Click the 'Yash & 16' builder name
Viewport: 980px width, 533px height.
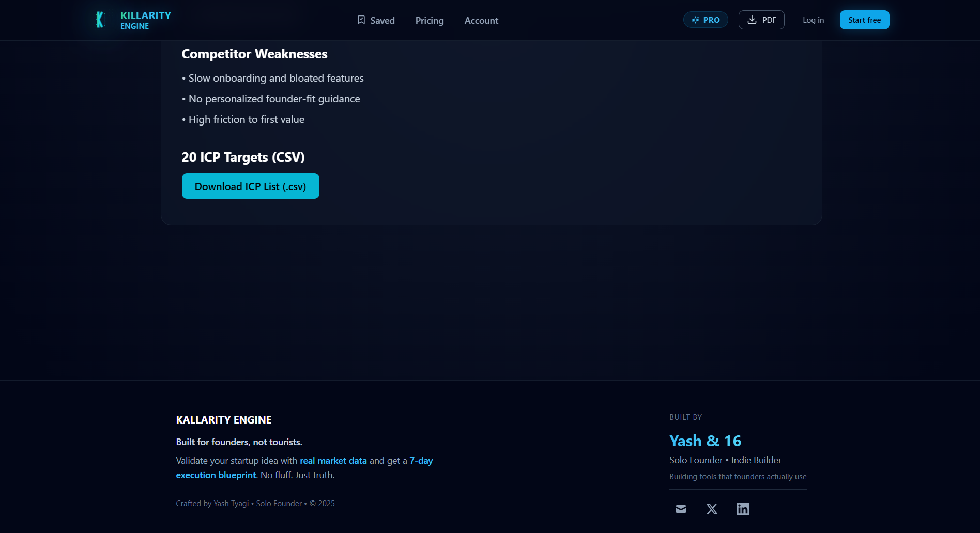(x=705, y=441)
